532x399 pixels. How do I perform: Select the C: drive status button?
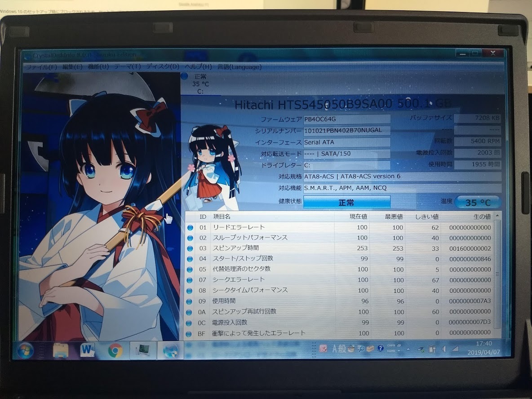[x=200, y=84]
